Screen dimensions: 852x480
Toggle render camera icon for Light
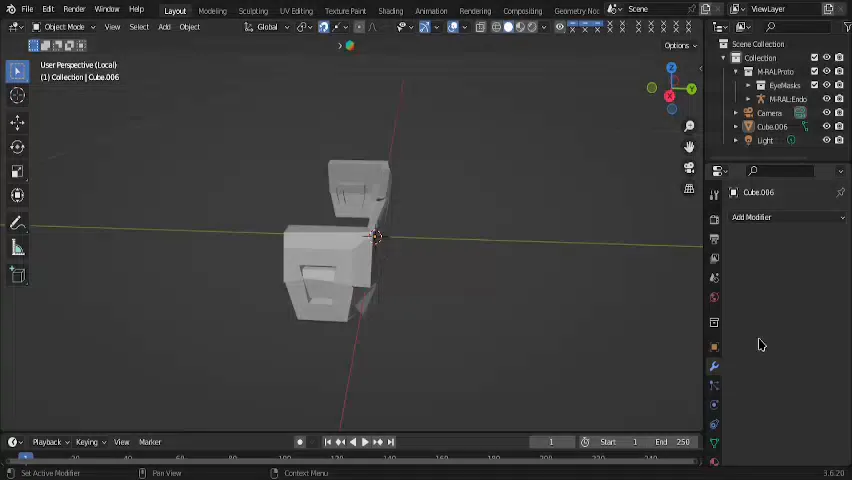click(840, 140)
